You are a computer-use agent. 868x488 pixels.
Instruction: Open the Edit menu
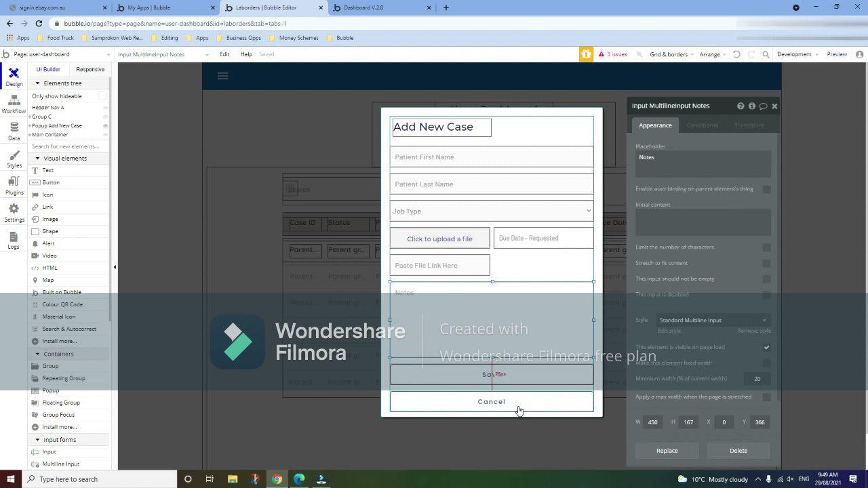pos(224,54)
